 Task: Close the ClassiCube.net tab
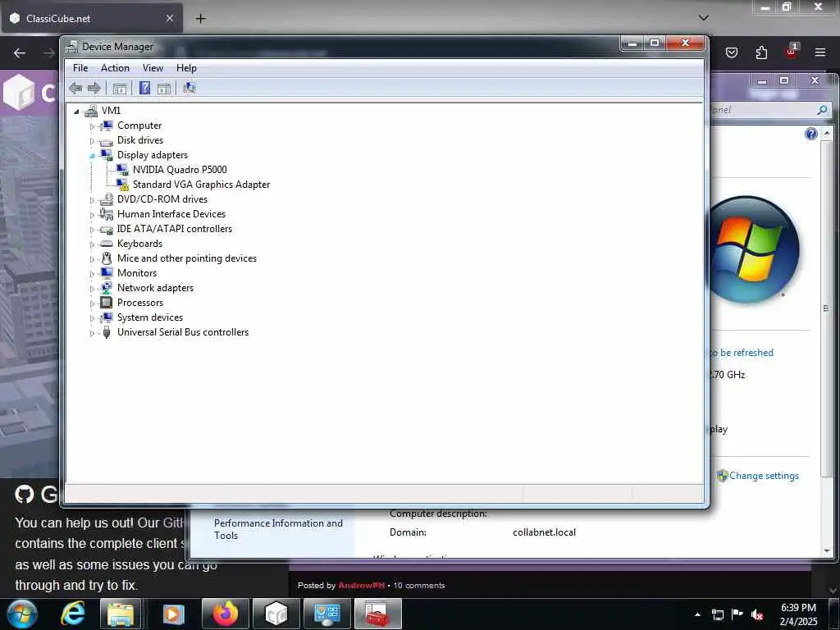coord(170,18)
